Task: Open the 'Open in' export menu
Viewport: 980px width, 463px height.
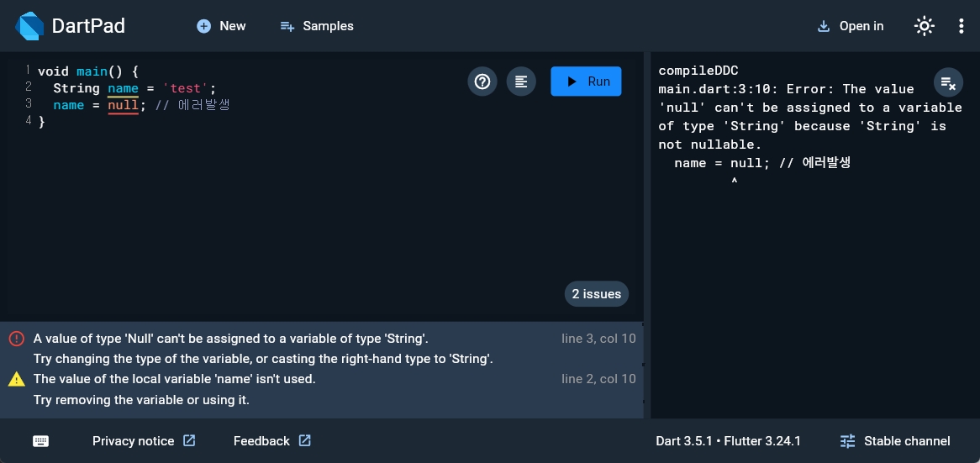Action: click(x=851, y=26)
